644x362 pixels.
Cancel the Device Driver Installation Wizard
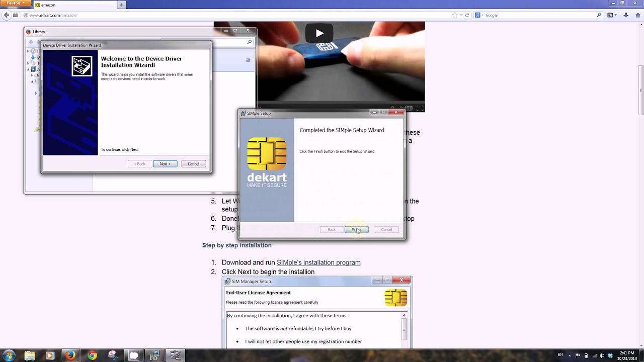[193, 164]
